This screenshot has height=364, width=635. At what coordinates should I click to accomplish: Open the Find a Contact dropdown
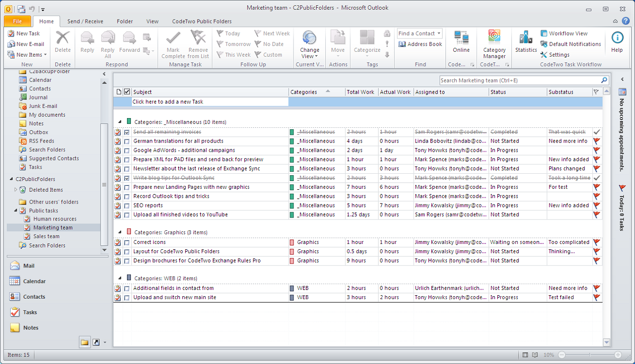pos(420,34)
